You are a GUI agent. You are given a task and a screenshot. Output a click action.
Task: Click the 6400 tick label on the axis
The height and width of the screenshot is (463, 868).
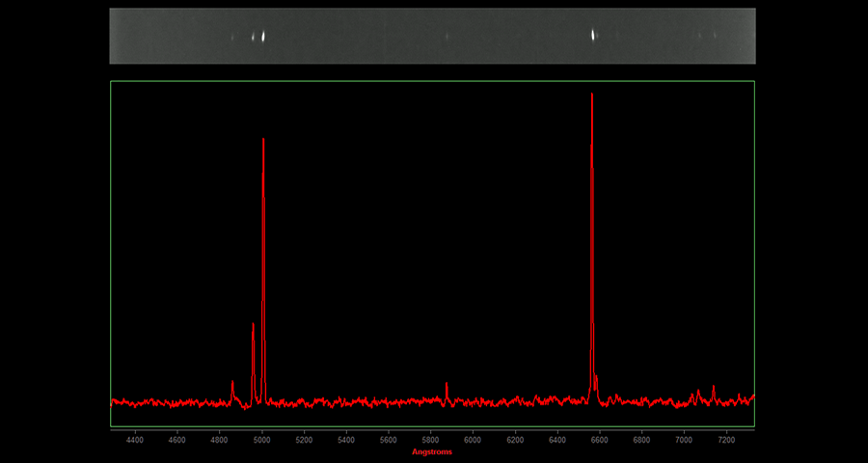557,440
